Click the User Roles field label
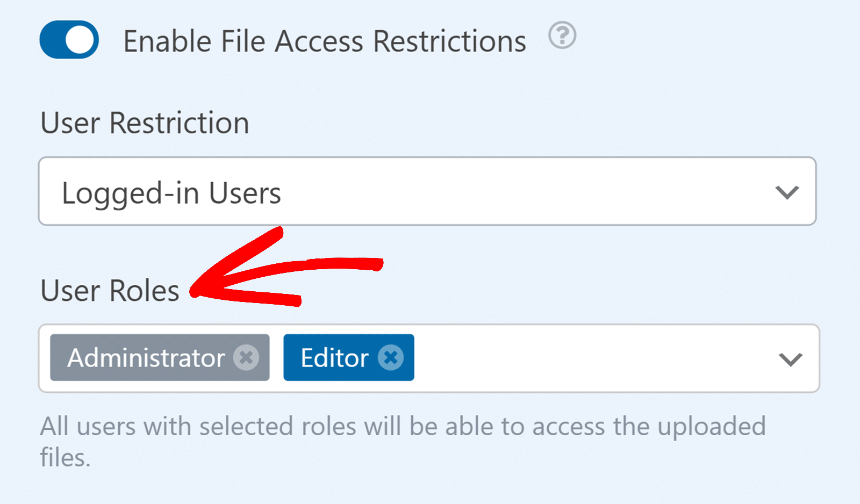 point(109,291)
